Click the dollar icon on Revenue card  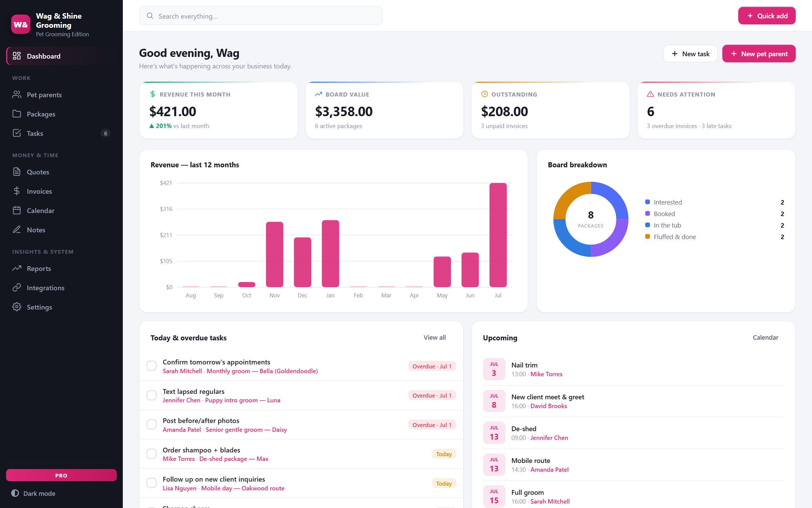[153, 94]
